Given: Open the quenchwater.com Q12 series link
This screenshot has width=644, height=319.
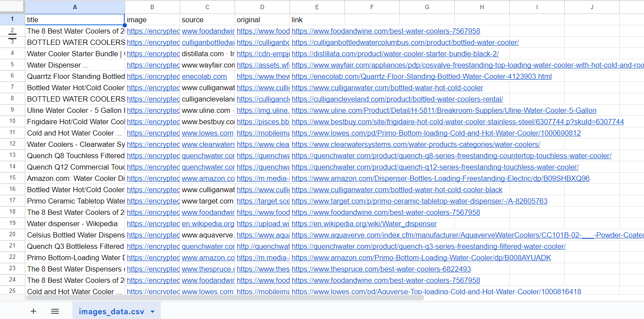Looking at the screenshot, I should click(435, 167).
